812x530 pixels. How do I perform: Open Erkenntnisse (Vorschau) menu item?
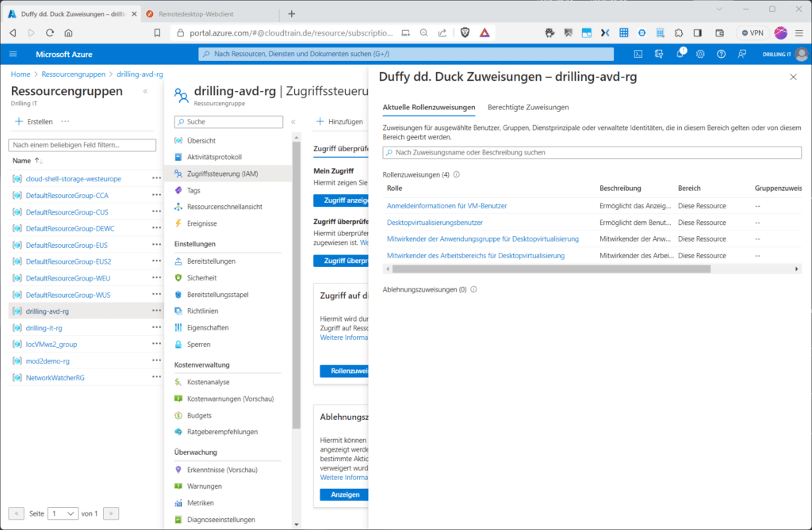click(222, 470)
